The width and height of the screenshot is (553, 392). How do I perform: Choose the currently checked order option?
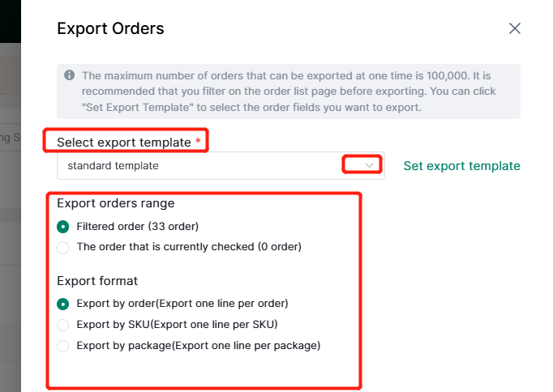62,247
